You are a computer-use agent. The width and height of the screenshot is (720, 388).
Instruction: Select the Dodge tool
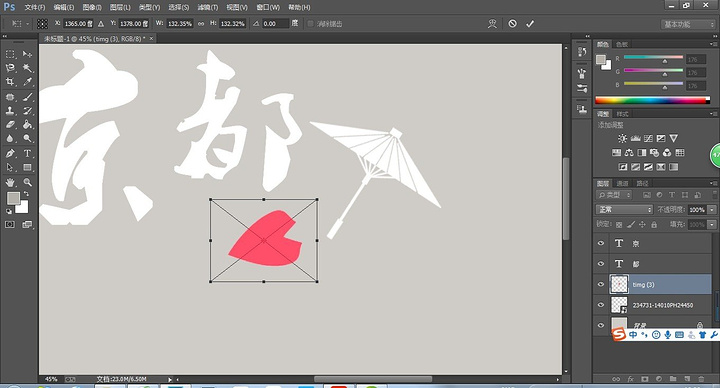click(x=28, y=138)
